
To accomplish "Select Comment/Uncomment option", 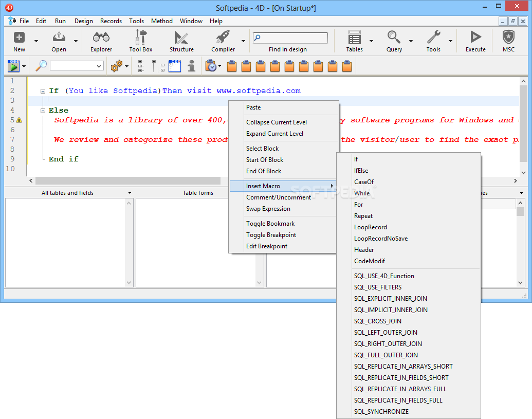I will (284, 197).
